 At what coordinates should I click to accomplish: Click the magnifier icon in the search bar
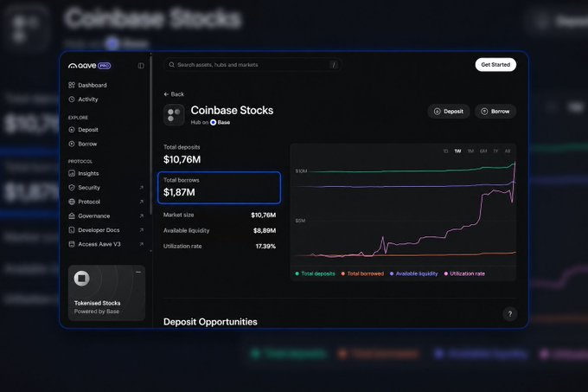click(171, 65)
